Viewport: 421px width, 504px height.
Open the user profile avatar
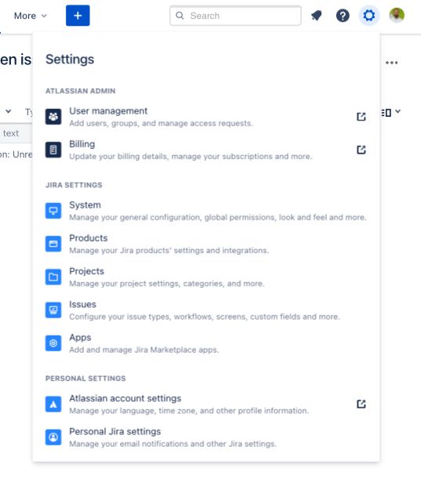[397, 15]
